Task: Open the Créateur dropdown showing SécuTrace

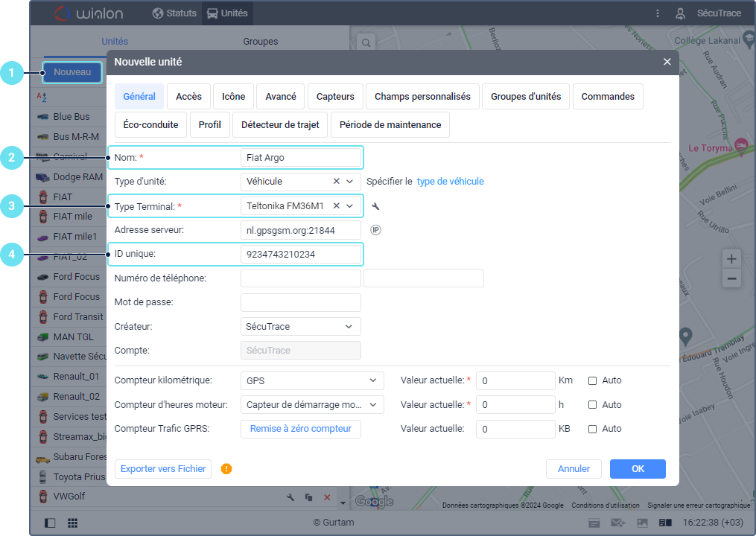Action: [300, 326]
